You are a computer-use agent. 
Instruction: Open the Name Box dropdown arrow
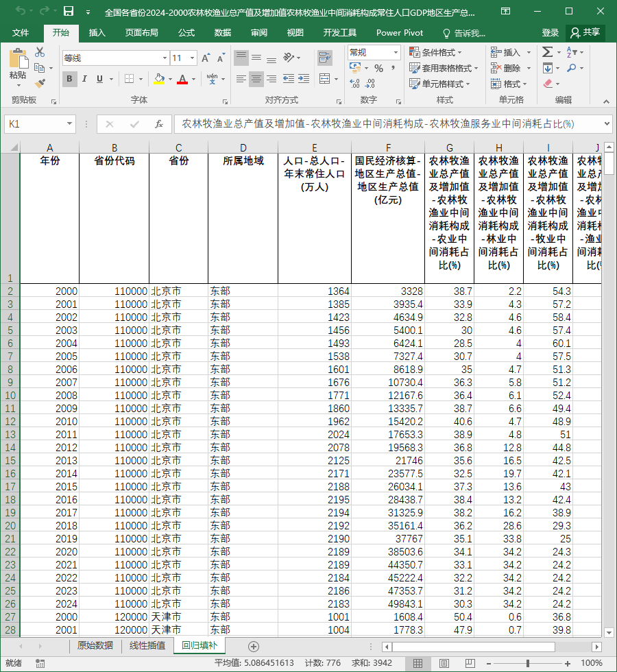click(x=69, y=124)
